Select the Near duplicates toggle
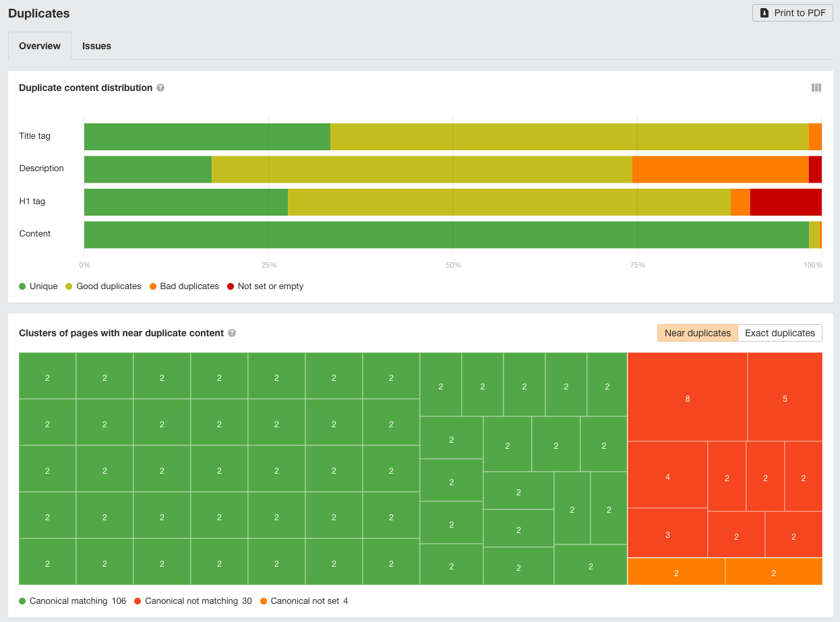The image size is (840, 622). [x=697, y=332]
